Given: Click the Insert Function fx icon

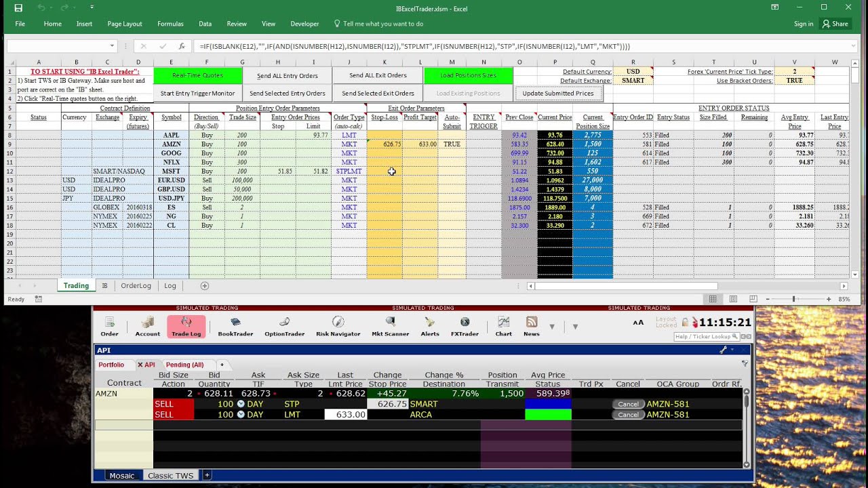Looking at the screenshot, I should point(182,46).
